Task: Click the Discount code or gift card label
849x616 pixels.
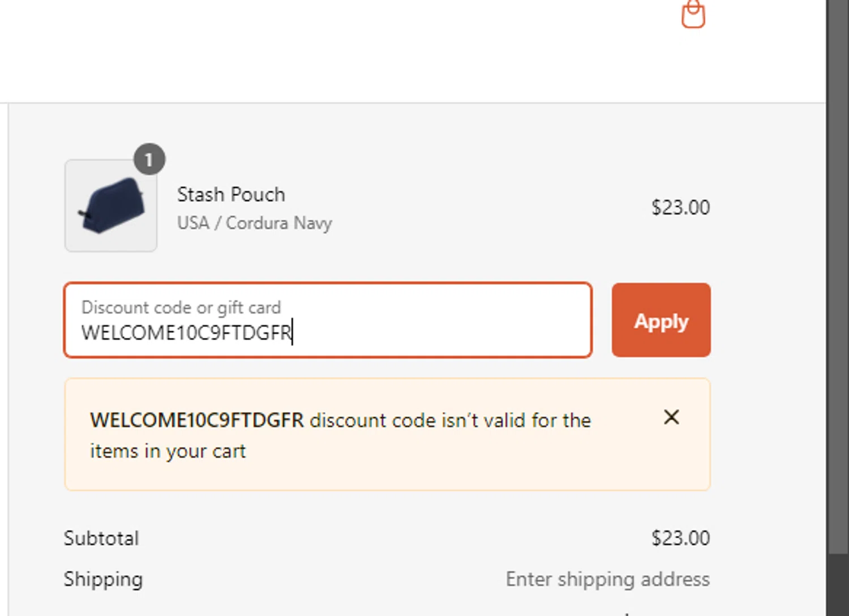Action: 181,307
